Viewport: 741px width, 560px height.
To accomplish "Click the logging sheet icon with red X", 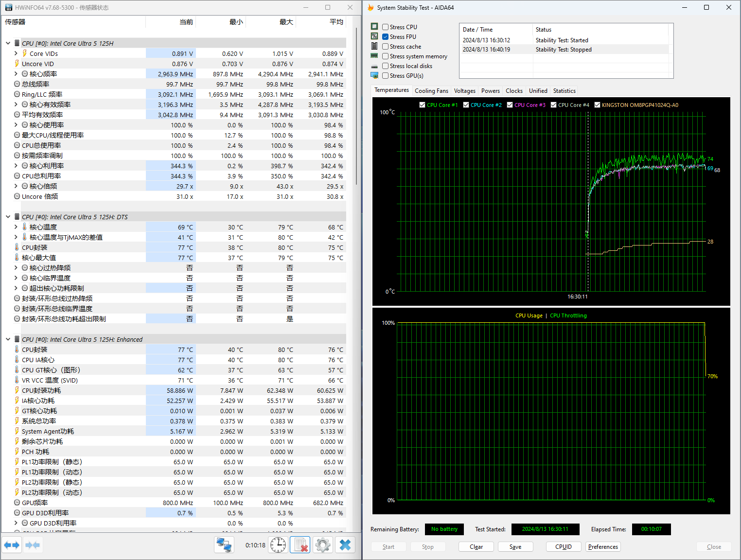I will click(300, 545).
